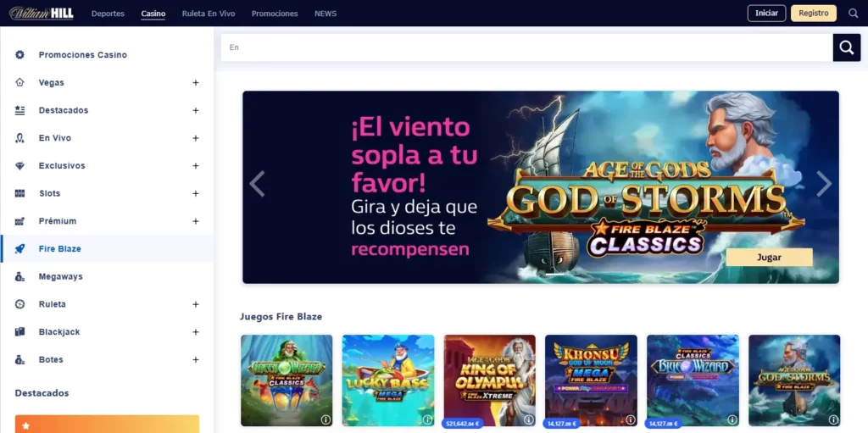Expand the En Vivo category
This screenshot has height=433, width=868.
click(x=196, y=138)
